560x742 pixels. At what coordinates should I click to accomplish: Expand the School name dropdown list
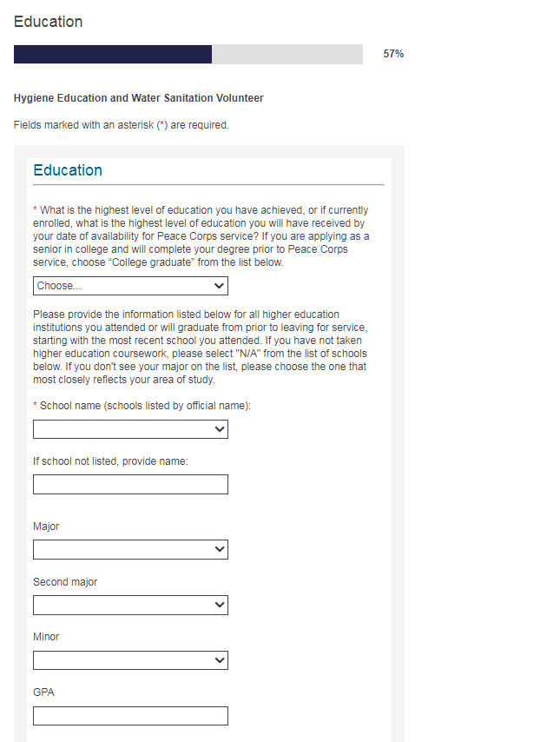coord(130,429)
